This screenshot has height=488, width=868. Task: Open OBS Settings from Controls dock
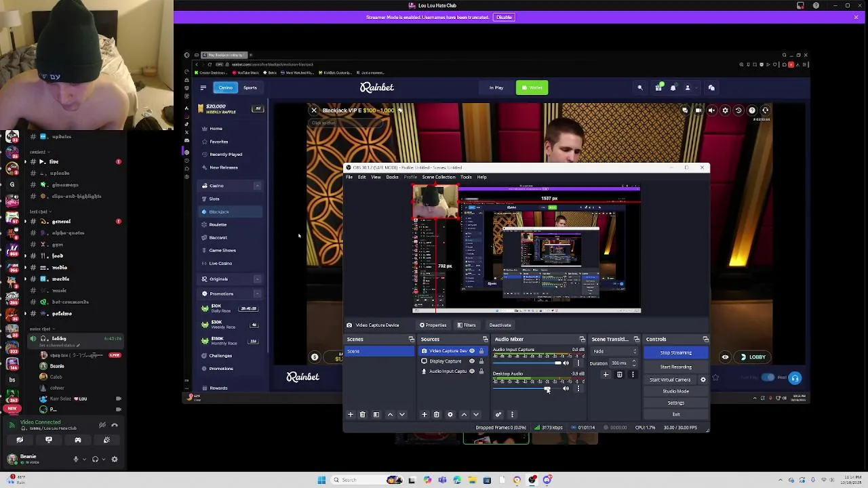[x=676, y=403]
